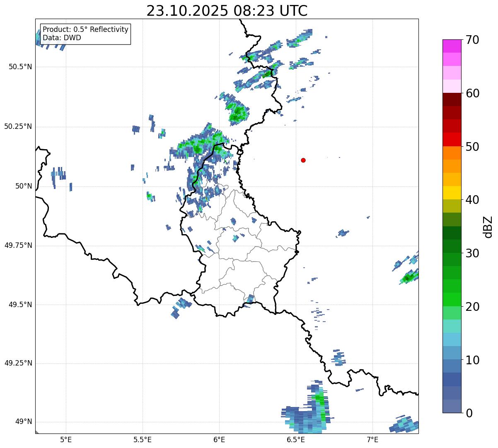Click the 49.5°N latitude label

pos(20,305)
